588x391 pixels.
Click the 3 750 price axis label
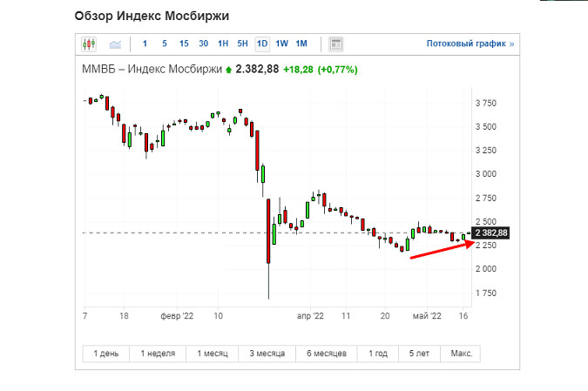pyautogui.click(x=485, y=103)
